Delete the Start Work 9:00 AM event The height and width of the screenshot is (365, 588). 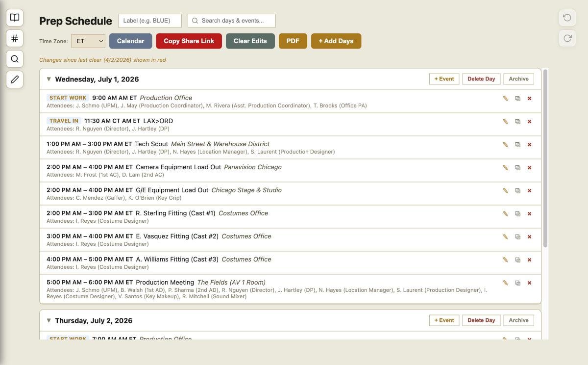[529, 99]
